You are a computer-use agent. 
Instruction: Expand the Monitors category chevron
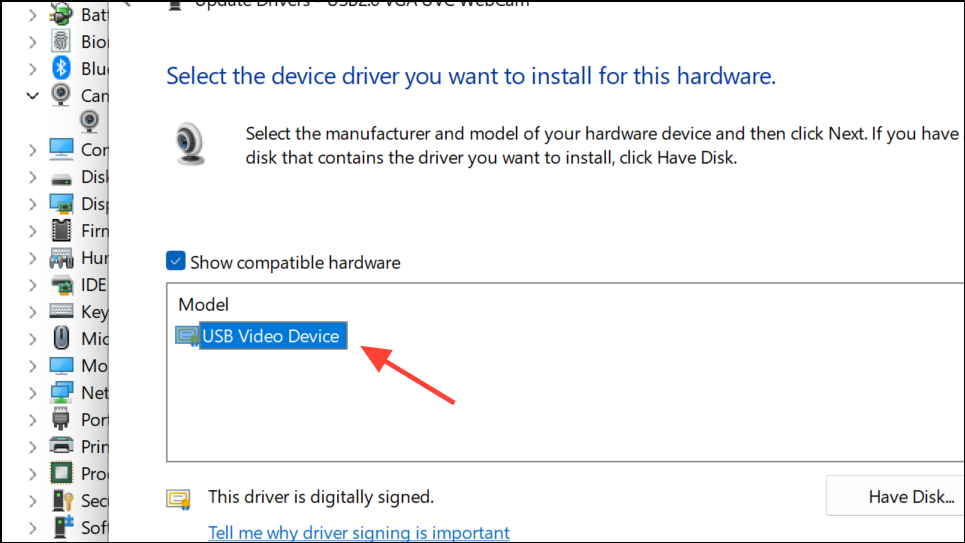tap(33, 366)
